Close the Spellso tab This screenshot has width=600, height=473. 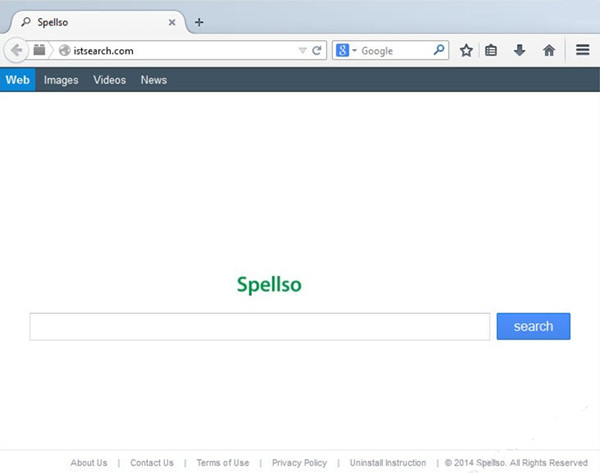172,23
